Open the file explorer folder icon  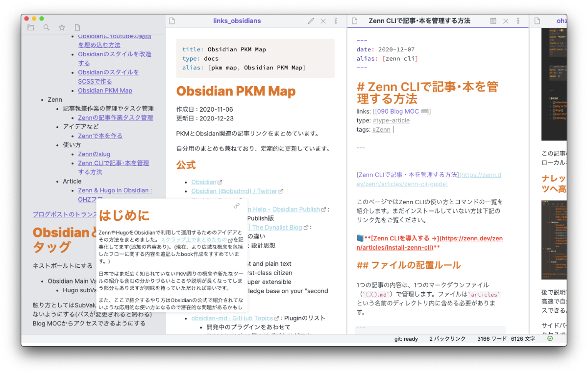tap(31, 28)
